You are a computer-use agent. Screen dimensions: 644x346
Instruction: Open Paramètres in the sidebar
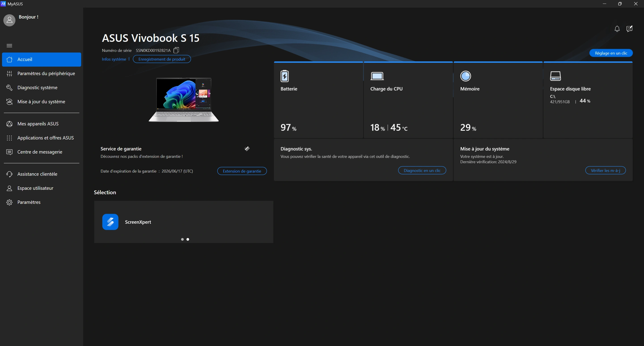(x=42, y=202)
